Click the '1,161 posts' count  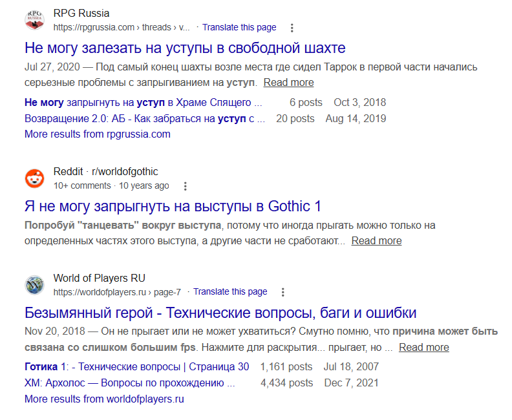click(x=286, y=367)
